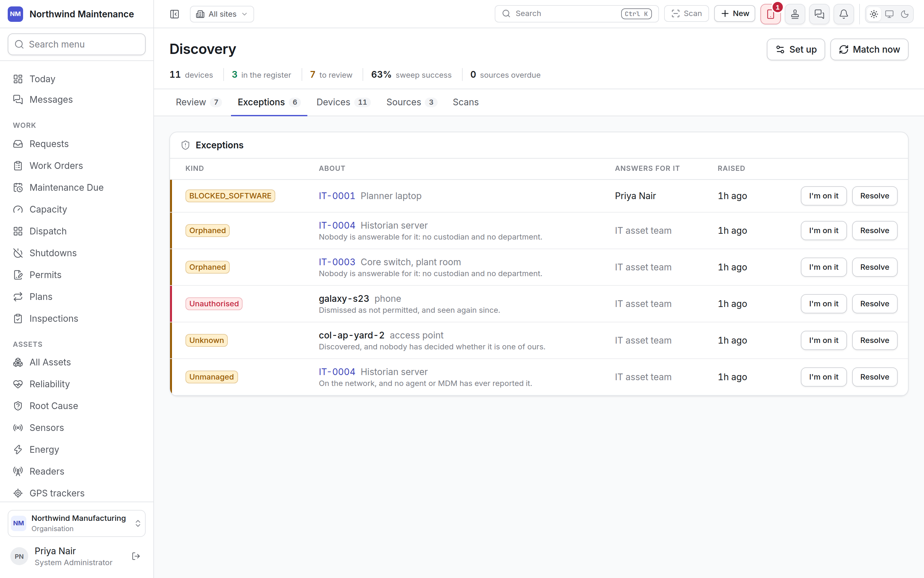Click the New button
Image resolution: width=924 pixels, height=578 pixels.
(735, 13)
